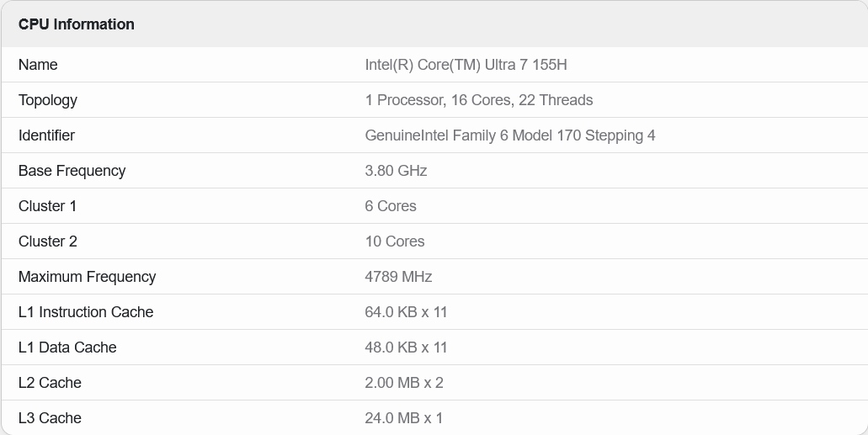Image resolution: width=868 pixels, height=435 pixels.
Task: Select the 4789 MHz value
Action: pos(398,277)
